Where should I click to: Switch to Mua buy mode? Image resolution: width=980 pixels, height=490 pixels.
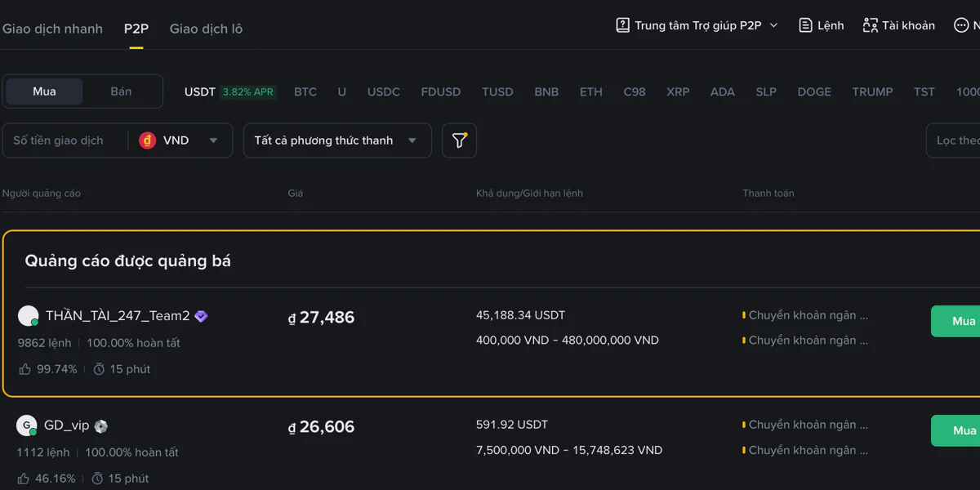[44, 91]
